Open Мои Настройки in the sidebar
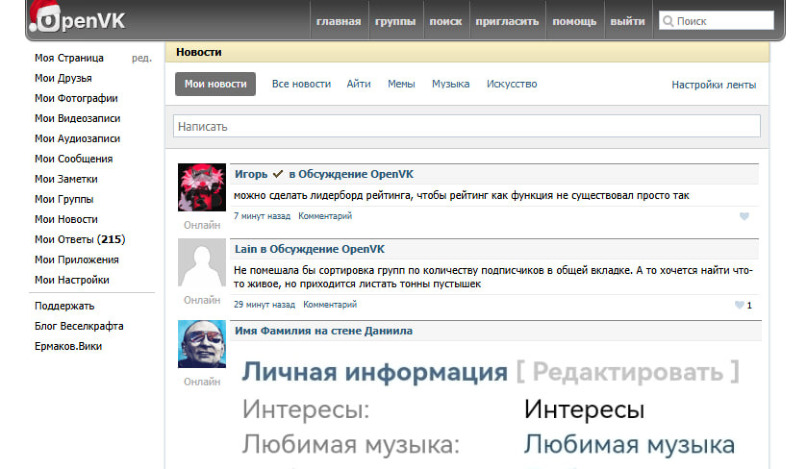The width and height of the screenshot is (807, 469). pos(72,280)
